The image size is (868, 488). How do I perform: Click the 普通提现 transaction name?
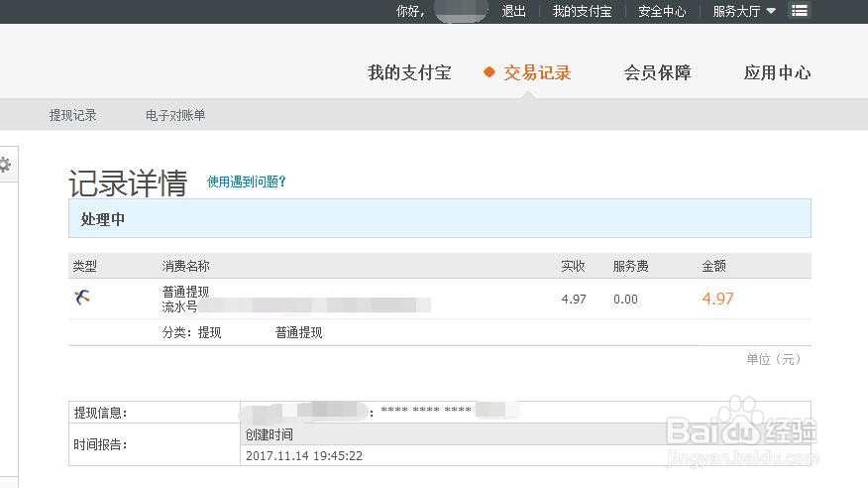[x=185, y=292]
